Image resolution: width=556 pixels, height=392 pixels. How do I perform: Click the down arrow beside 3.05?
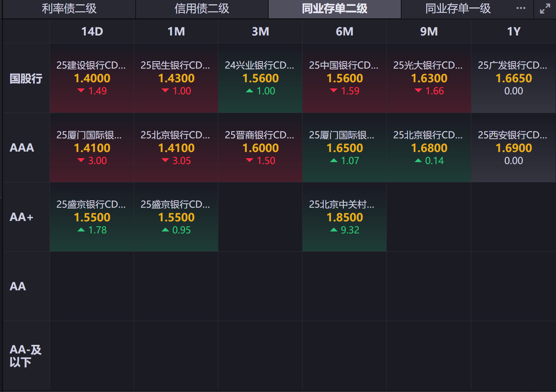point(165,160)
